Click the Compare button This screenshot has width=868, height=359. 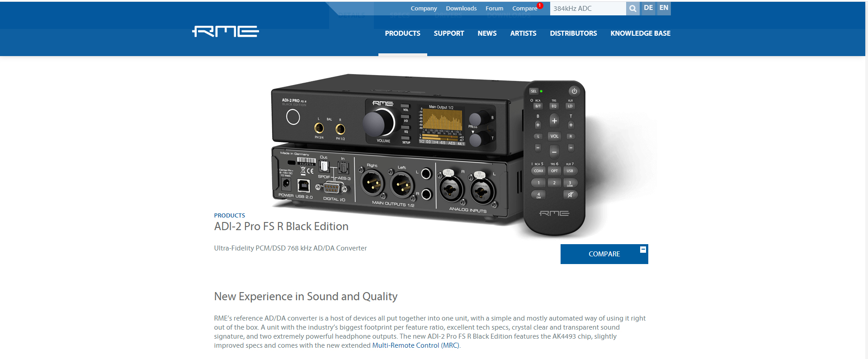coord(604,254)
